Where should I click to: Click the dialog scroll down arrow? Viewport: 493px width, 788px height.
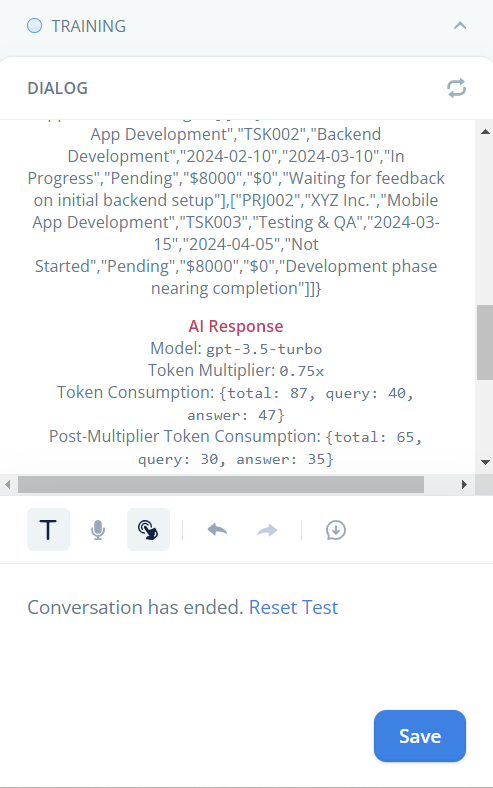pos(485,462)
